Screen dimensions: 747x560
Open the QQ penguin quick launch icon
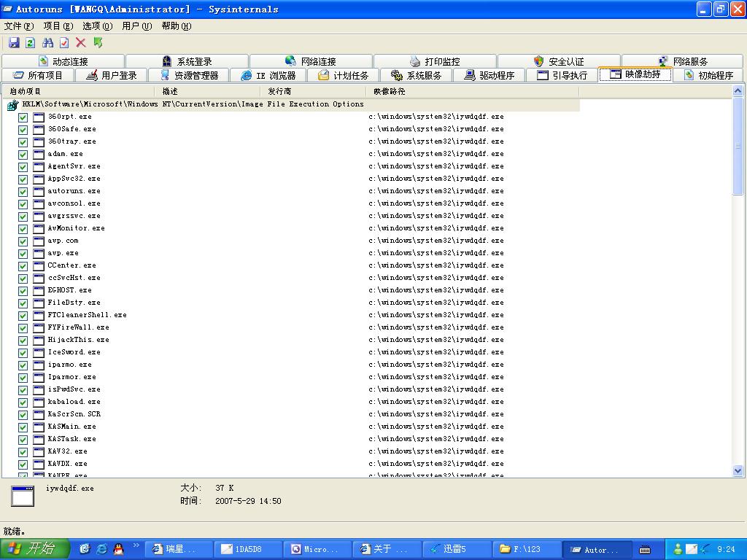118,549
